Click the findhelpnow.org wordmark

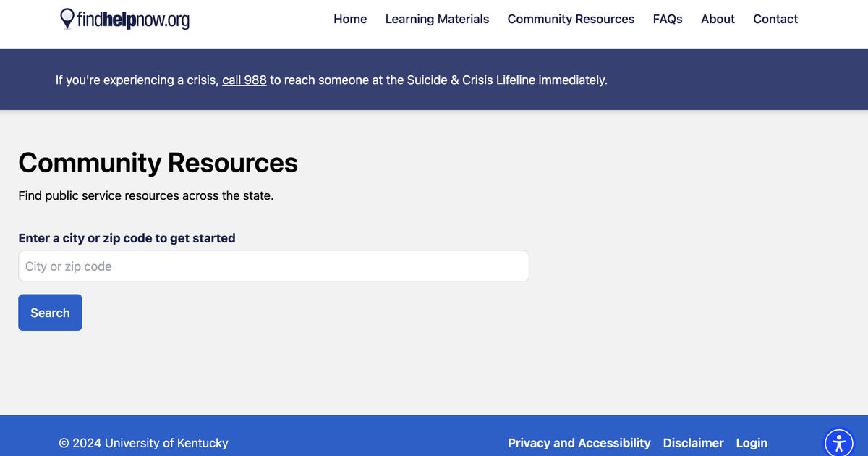click(x=132, y=20)
